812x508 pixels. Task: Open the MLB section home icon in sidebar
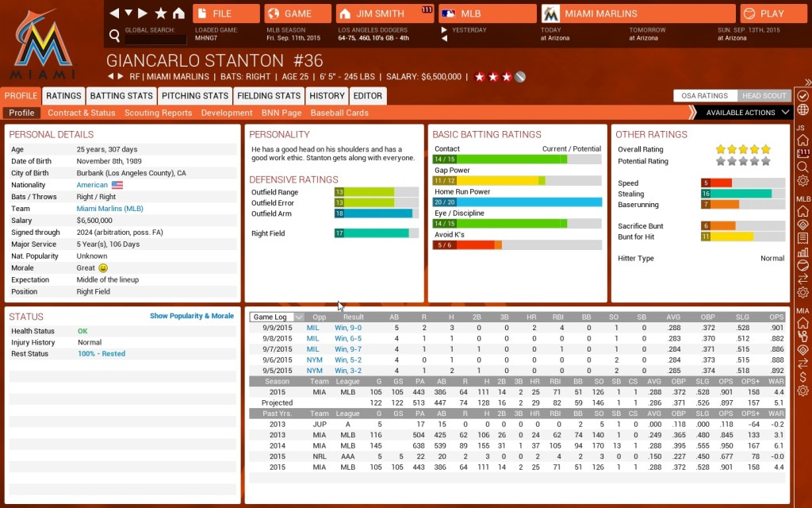tap(802, 211)
